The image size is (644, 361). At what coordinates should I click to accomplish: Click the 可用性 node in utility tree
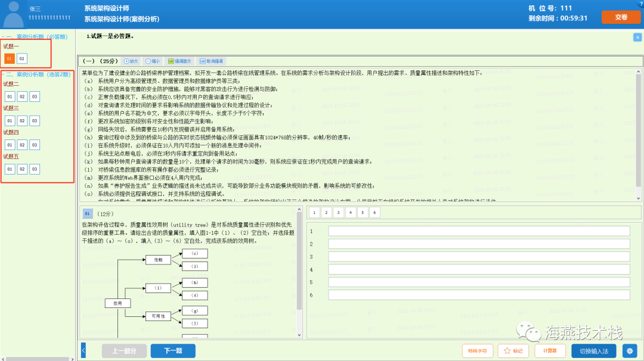158,316
